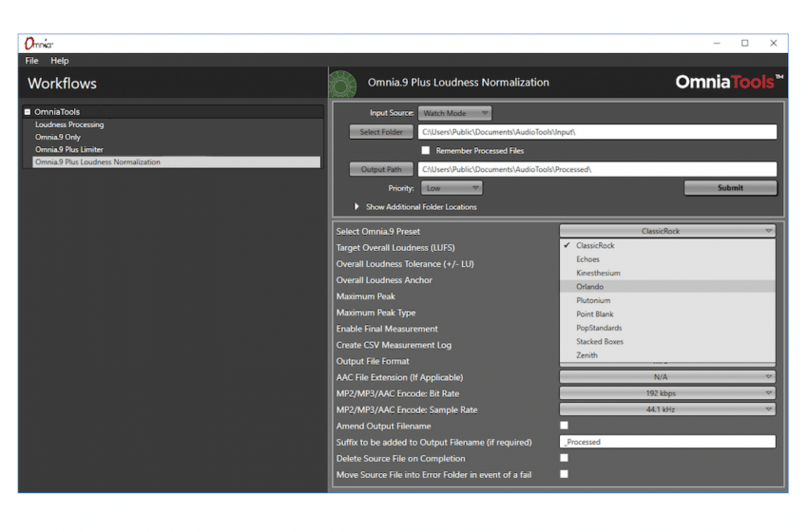This screenshot has width=808, height=532.
Task: Open the File menu
Action: (x=31, y=61)
